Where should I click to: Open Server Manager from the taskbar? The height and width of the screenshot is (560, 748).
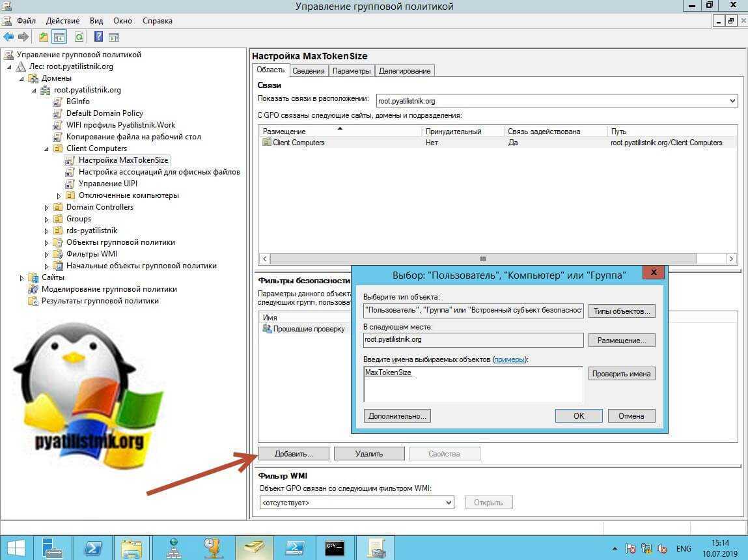(x=52, y=546)
